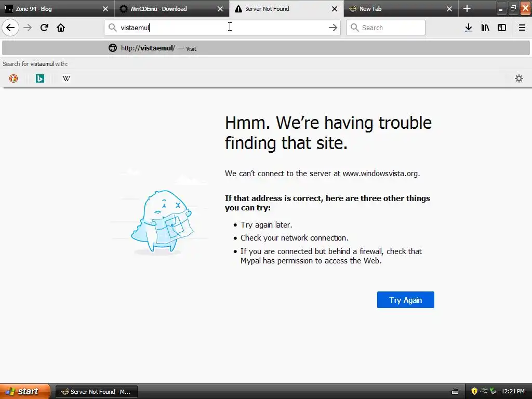Click the network connection tray icon

coord(484,391)
